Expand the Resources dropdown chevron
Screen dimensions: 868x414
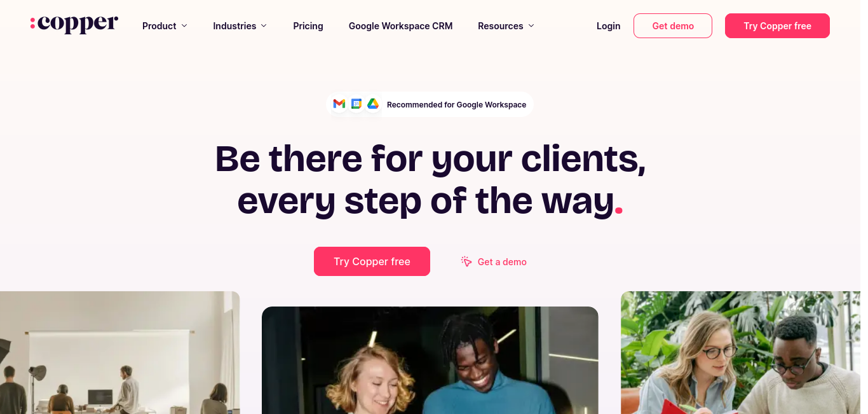(531, 26)
